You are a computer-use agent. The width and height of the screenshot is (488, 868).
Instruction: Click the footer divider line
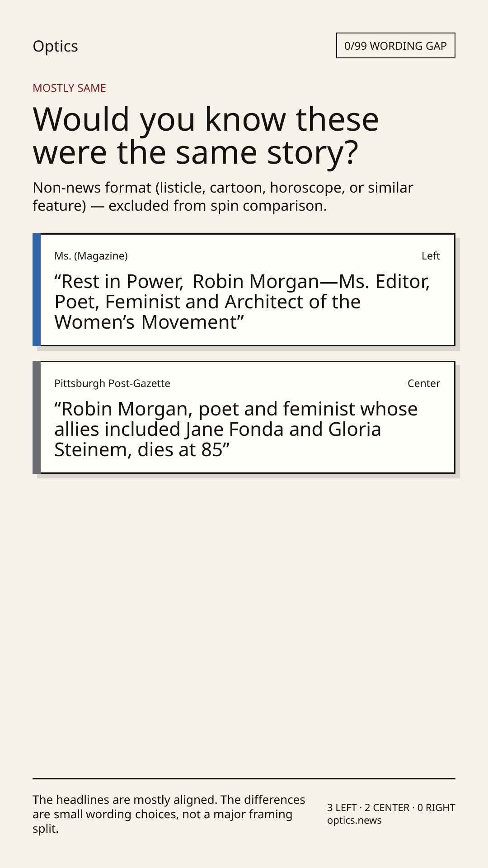click(x=244, y=778)
